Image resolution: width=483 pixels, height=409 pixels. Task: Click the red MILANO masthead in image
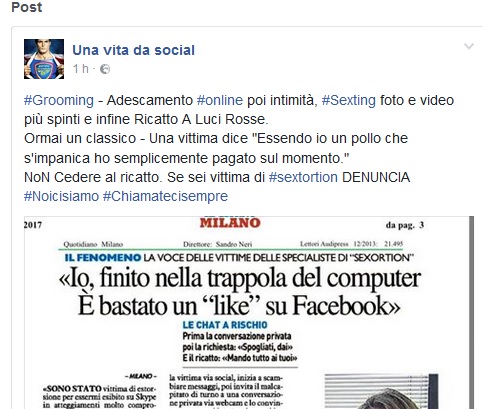230,223
